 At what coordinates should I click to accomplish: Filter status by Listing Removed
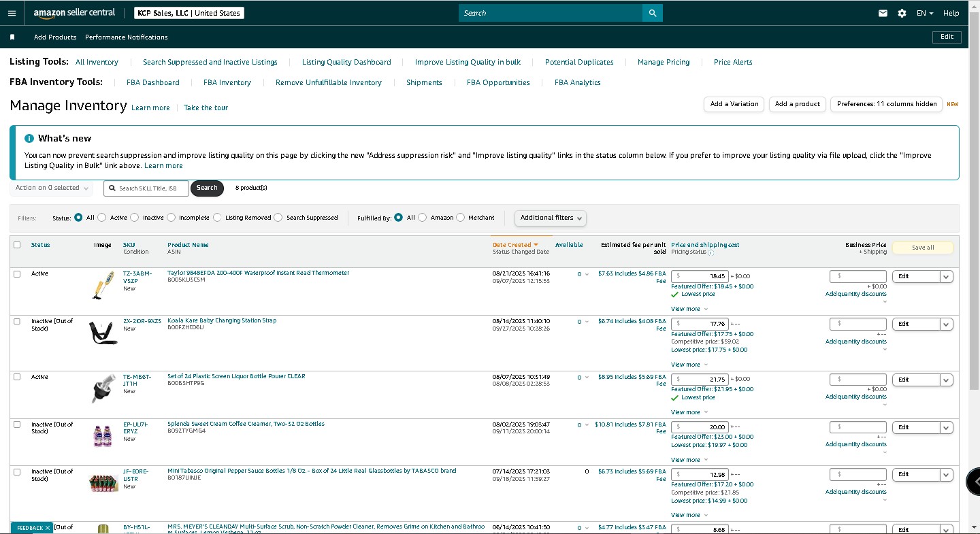tap(218, 218)
